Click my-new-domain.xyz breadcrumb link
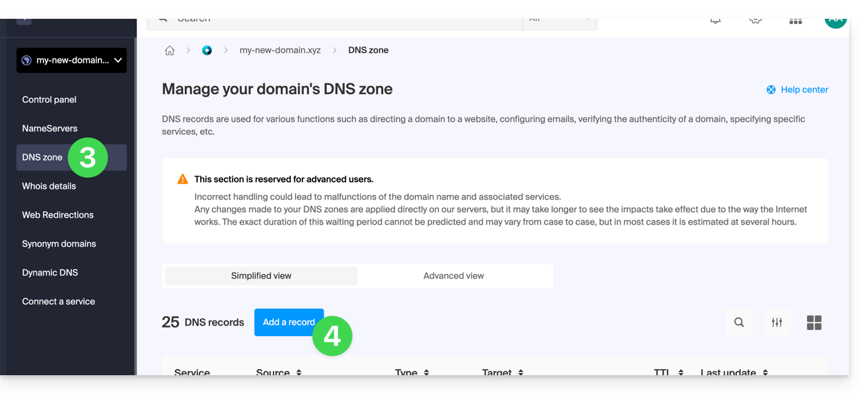 (280, 51)
